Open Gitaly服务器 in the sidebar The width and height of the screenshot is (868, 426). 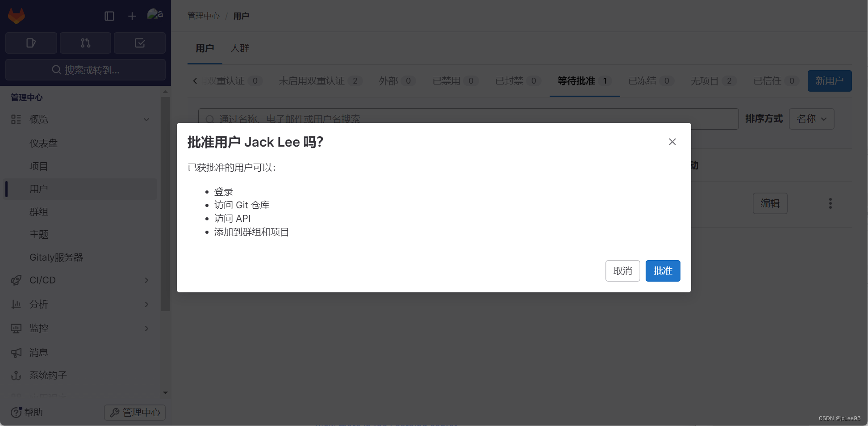[56, 257]
